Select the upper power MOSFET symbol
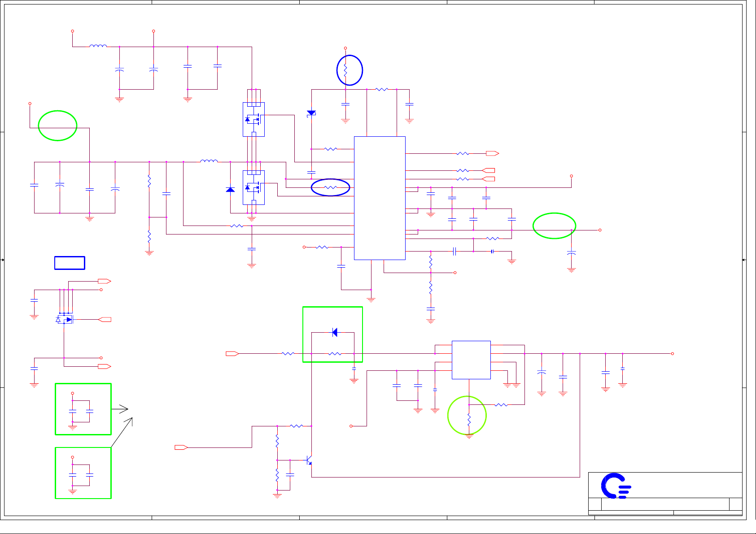The width and height of the screenshot is (756, 534). pos(253,119)
